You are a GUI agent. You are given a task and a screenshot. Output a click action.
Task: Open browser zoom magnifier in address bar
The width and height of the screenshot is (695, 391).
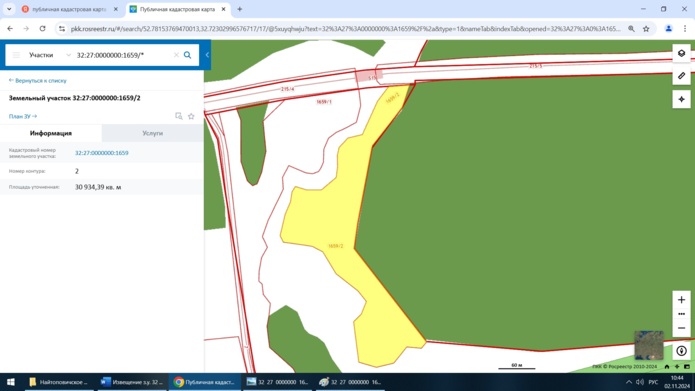(x=631, y=29)
